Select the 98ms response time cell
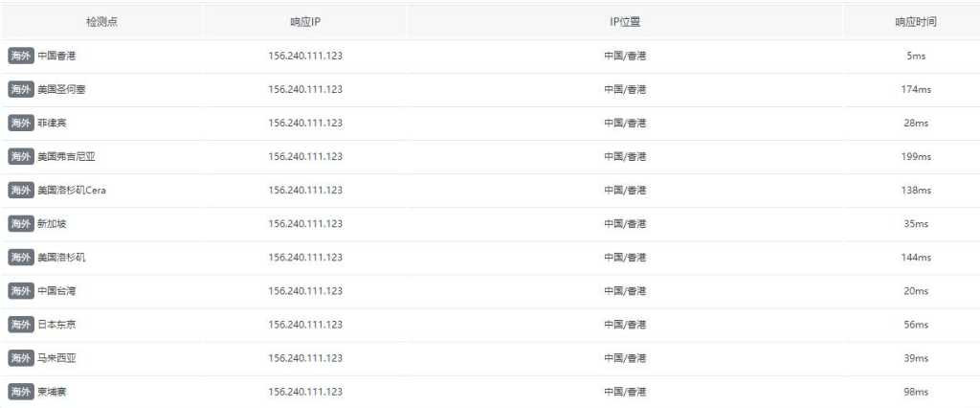The height and width of the screenshot is (408, 980). (x=916, y=392)
